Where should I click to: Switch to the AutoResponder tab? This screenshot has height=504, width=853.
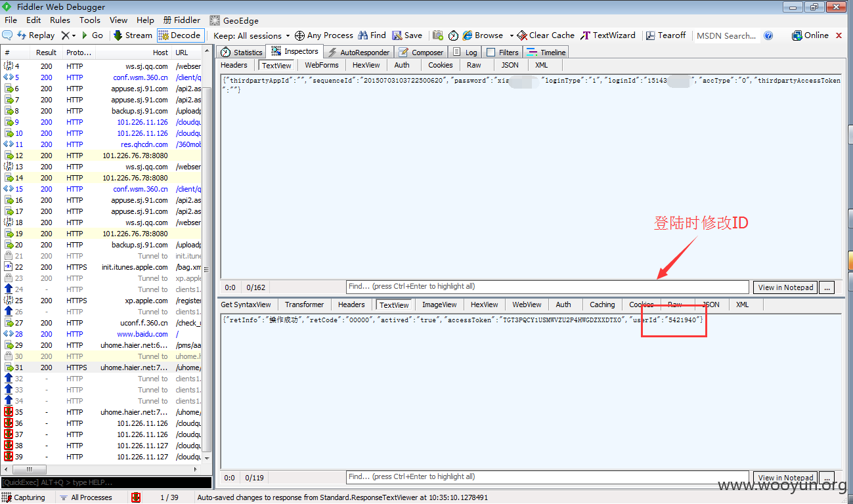pyautogui.click(x=359, y=52)
